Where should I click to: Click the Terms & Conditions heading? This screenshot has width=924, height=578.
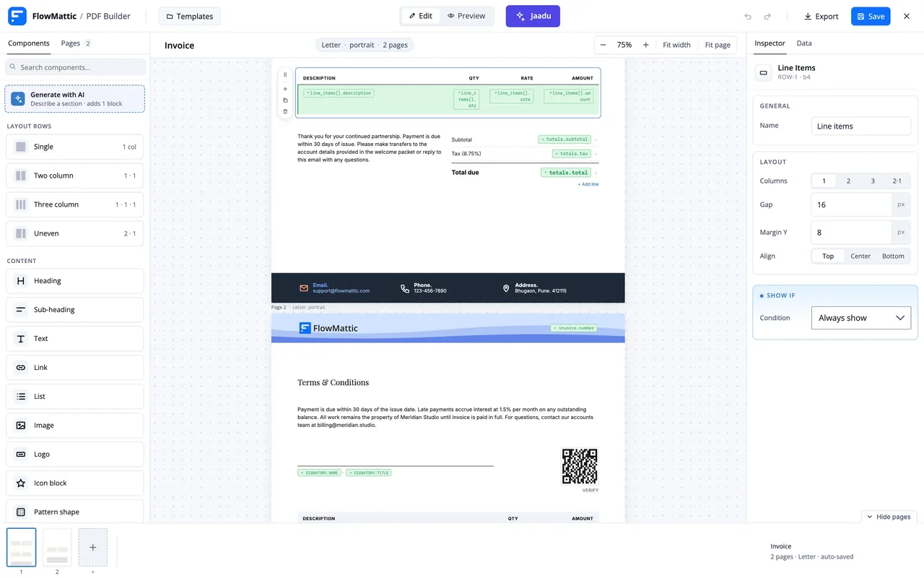coord(333,382)
